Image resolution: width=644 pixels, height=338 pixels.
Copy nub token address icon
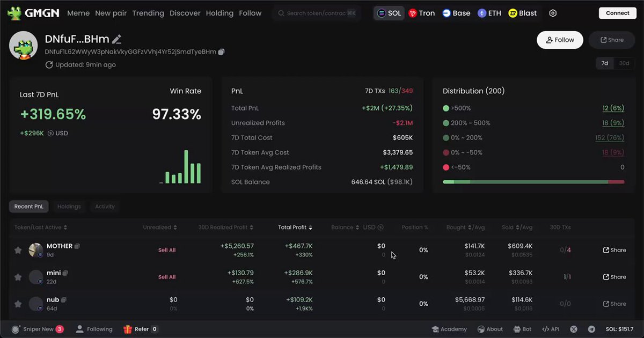pyautogui.click(x=63, y=300)
